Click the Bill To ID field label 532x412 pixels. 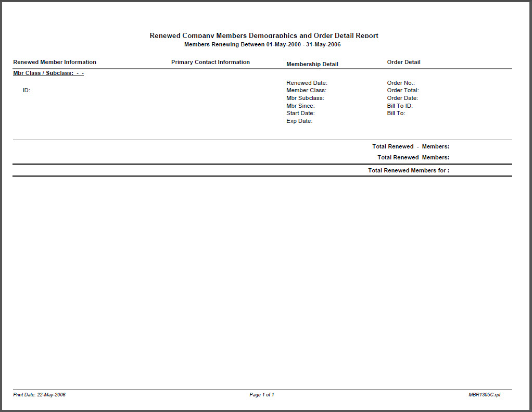(x=400, y=106)
